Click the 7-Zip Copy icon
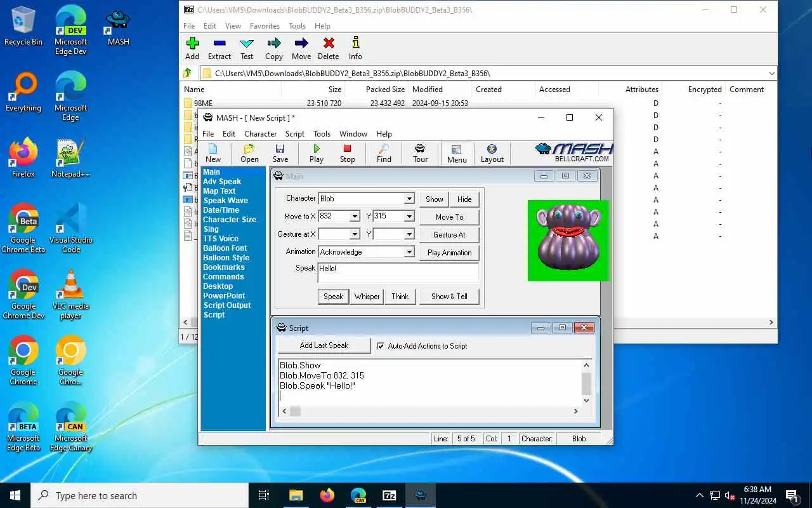812x508 pixels. [x=274, y=49]
